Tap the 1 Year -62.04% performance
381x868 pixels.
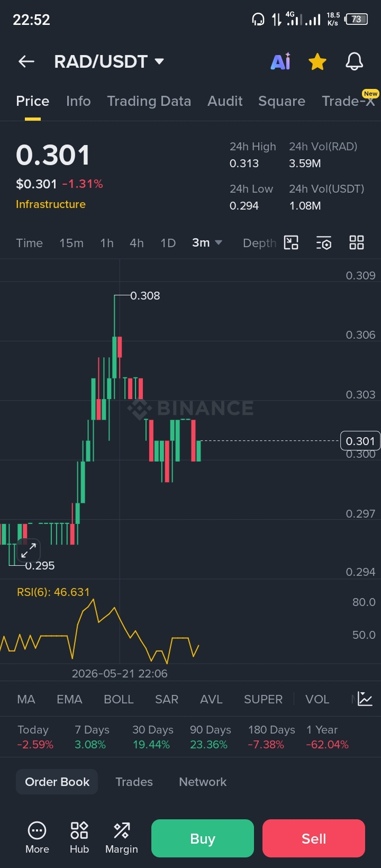[327, 737]
